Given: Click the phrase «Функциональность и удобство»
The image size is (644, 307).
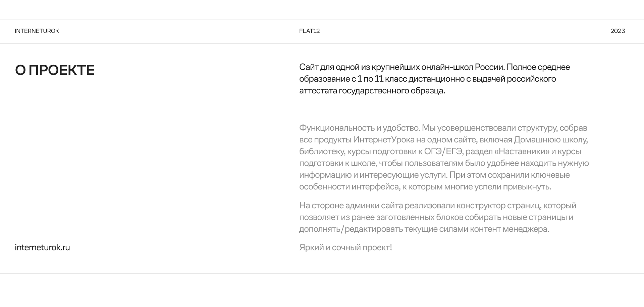Looking at the screenshot, I should pyautogui.click(x=359, y=128).
